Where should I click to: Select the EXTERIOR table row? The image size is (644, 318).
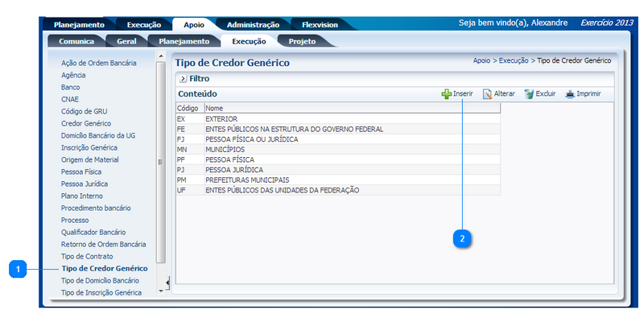pyautogui.click(x=338, y=118)
